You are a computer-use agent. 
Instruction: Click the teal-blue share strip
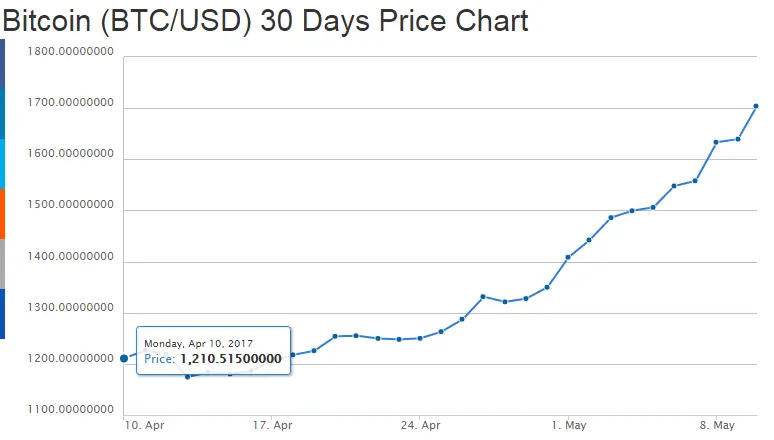click(3, 114)
